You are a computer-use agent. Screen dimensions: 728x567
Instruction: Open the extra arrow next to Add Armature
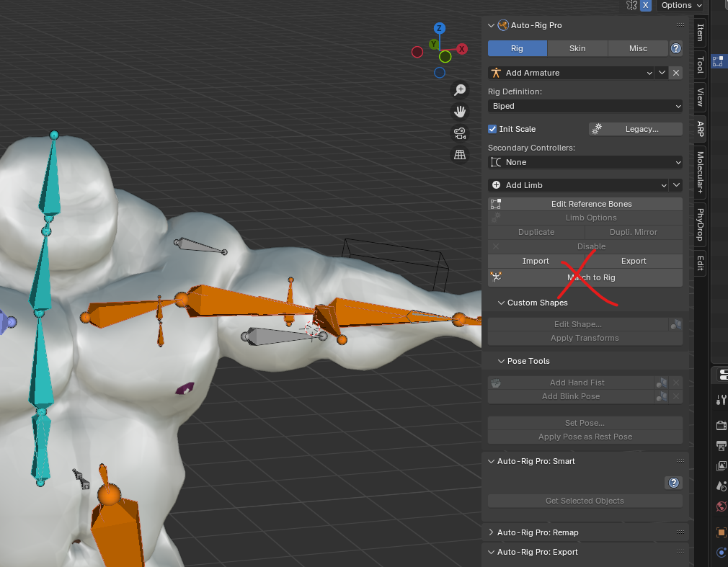click(x=662, y=73)
